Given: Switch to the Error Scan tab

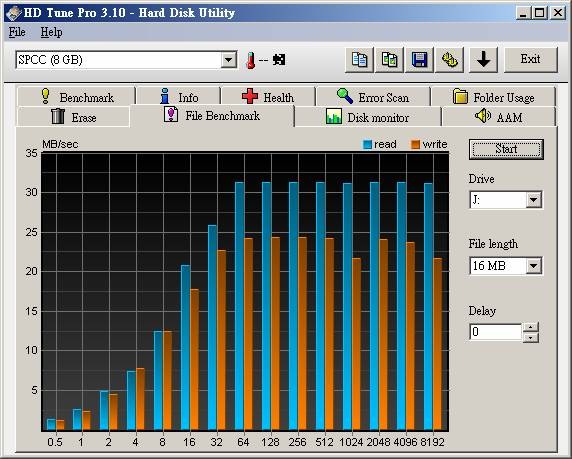Looking at the screenshot, I should click(x=373, y=97).
